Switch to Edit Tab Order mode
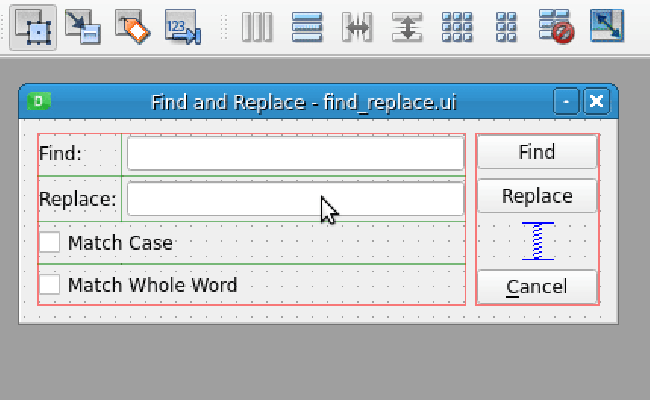This screenshot has width=650, height=400. coord(183,27)
